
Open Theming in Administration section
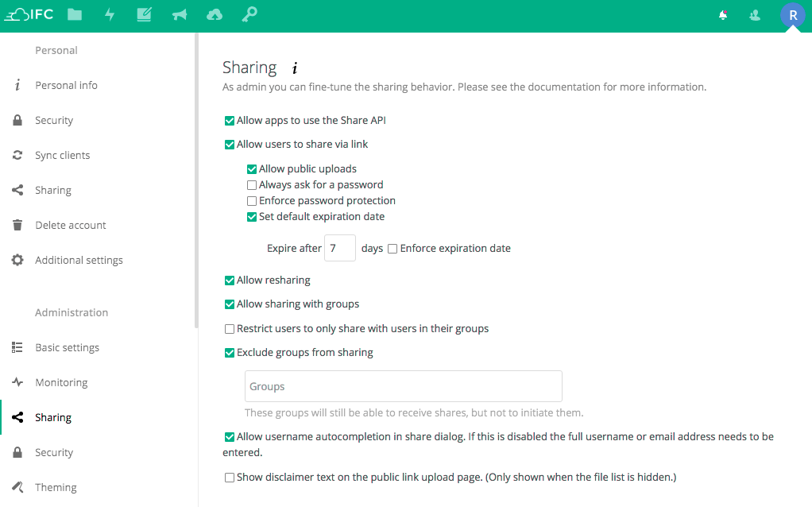(56, 487)
